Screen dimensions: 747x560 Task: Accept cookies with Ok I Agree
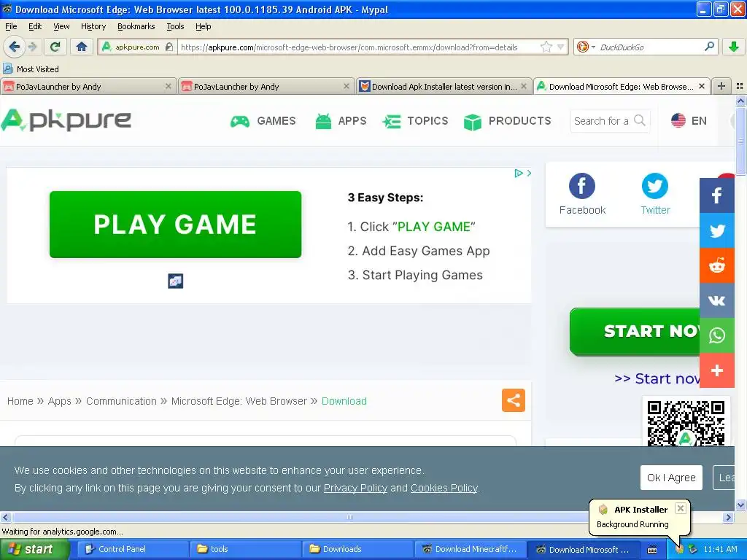671,478
